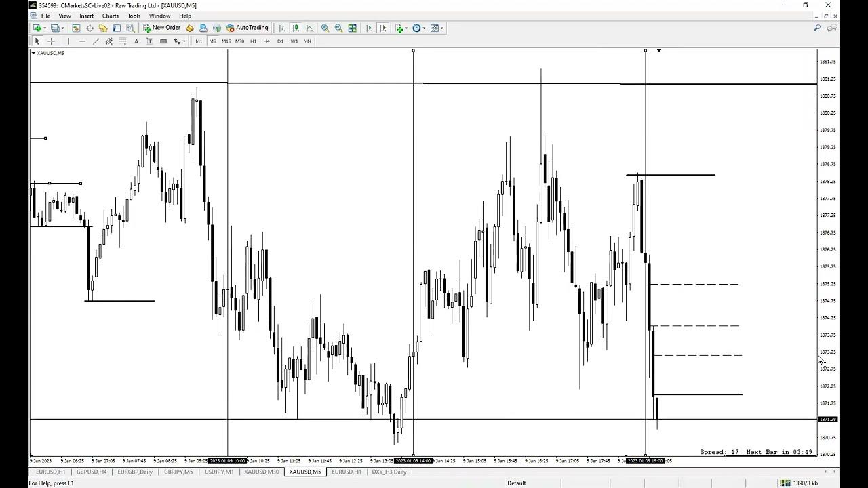The image size is (868, 488).
Task: Open the Charts menu
Action: (111, 16)
